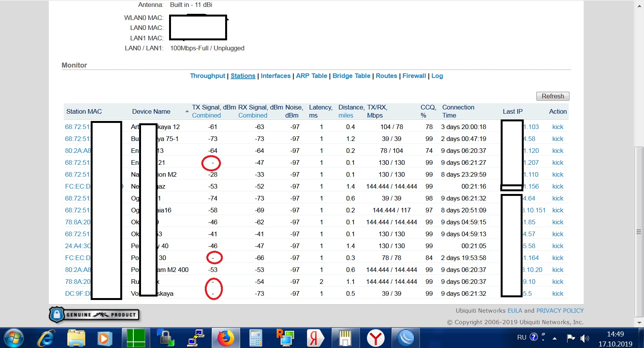
Task: Open Windows Explorer folder icon
Action: tap(76, 338)
